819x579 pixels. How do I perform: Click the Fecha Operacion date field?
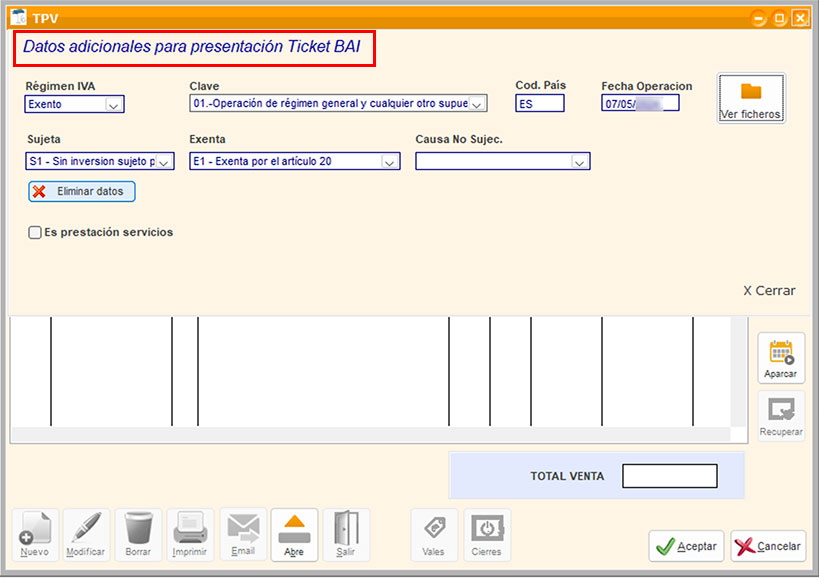point(640,103)
